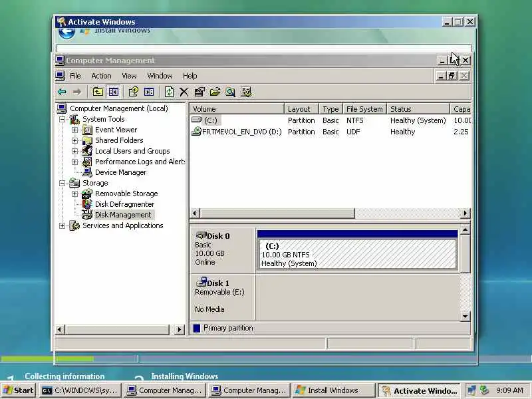Select Services and Applications icon
This screenshot has width=532, height=399.
74,225
